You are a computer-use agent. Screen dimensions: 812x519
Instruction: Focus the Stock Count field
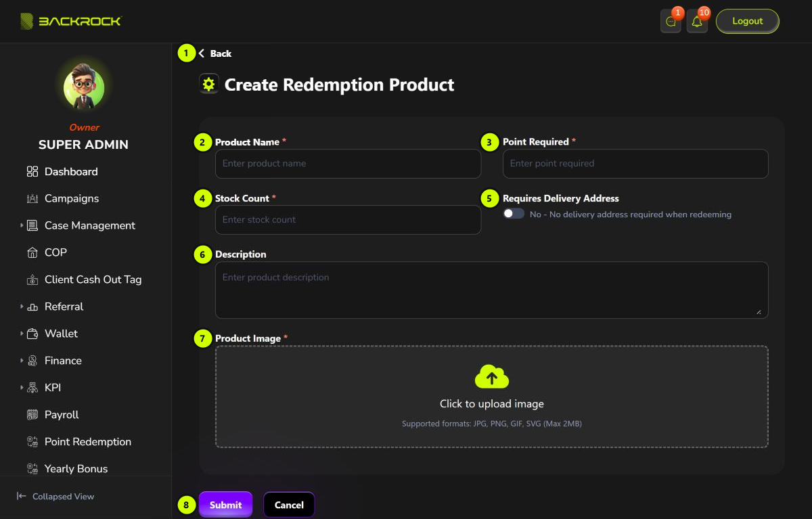click(348, 220)
